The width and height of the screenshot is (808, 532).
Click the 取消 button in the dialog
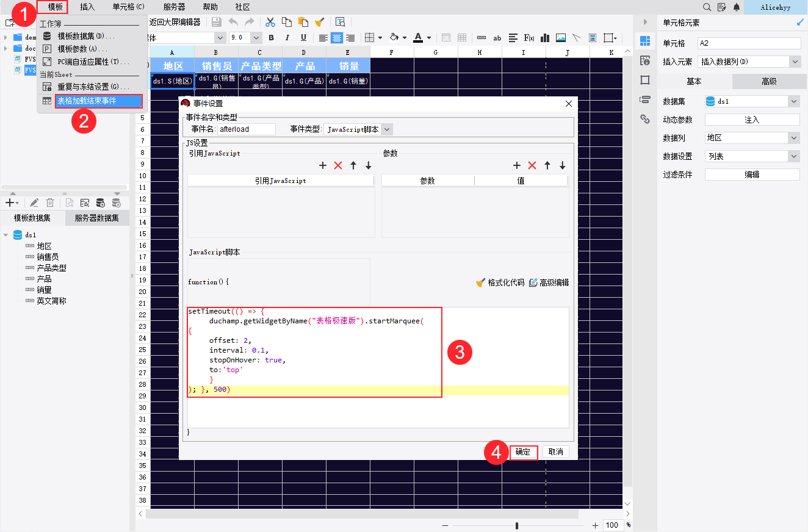tap(556, 452)
